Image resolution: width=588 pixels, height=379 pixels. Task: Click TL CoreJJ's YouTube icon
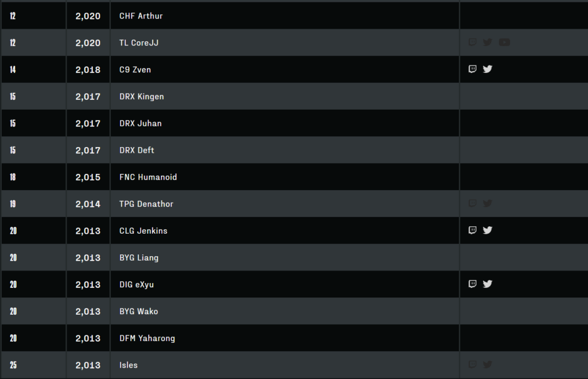(x=504, y=42)
